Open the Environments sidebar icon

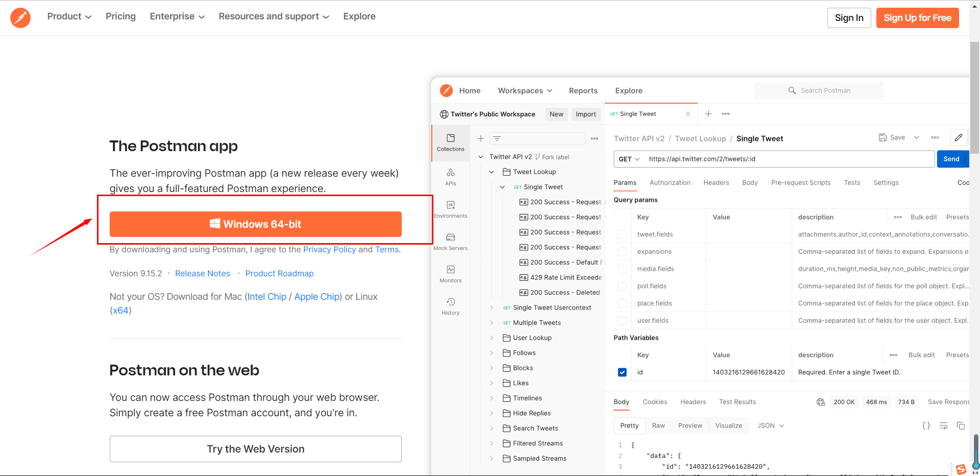click(x=451, y=205)
